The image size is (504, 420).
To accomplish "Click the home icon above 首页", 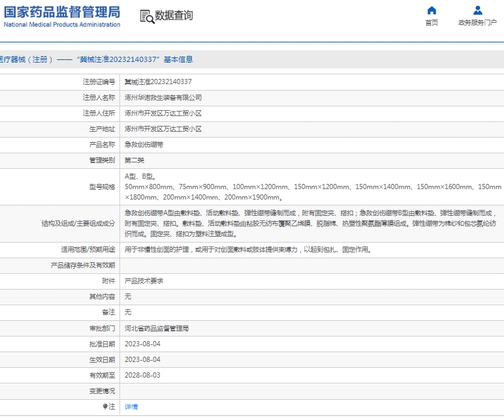I will [x=432, y=10].
